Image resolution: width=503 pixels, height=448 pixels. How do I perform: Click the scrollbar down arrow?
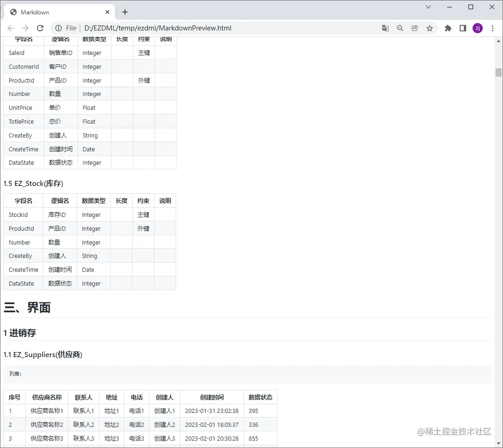pos(498,443)
